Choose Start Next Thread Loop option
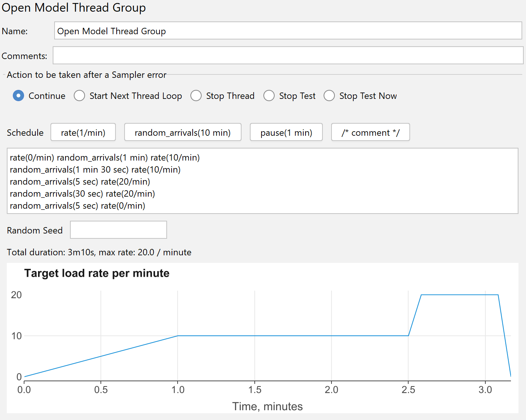 (x=79, y=96)
